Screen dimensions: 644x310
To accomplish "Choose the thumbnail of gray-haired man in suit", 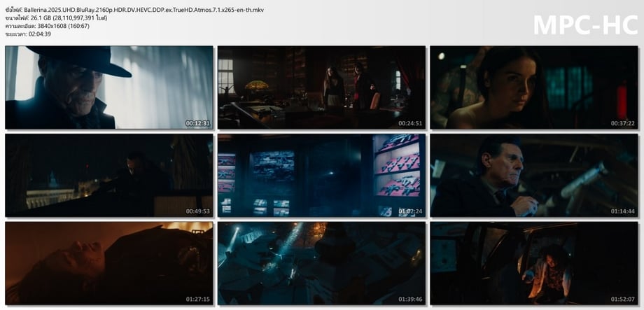I will (x=533, y=175).
